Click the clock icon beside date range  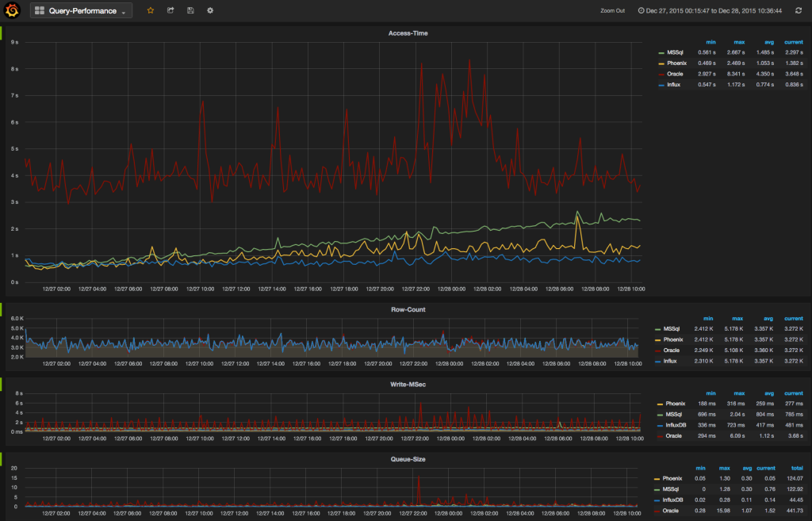point(641,10)
